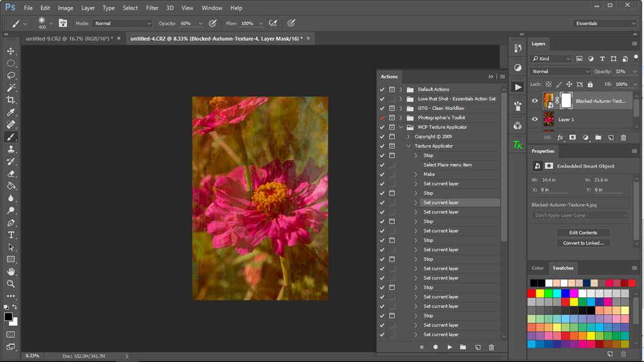Select the Crop tool
Screen dimensions: 644x362
pos(11,100)
